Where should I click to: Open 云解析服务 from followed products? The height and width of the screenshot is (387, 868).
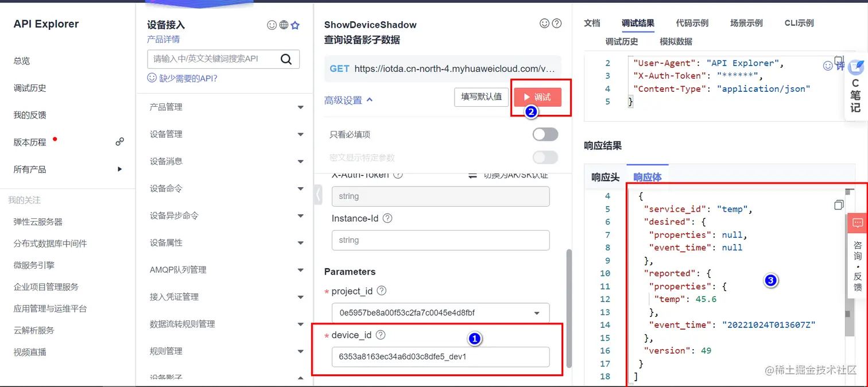point(34,330)
